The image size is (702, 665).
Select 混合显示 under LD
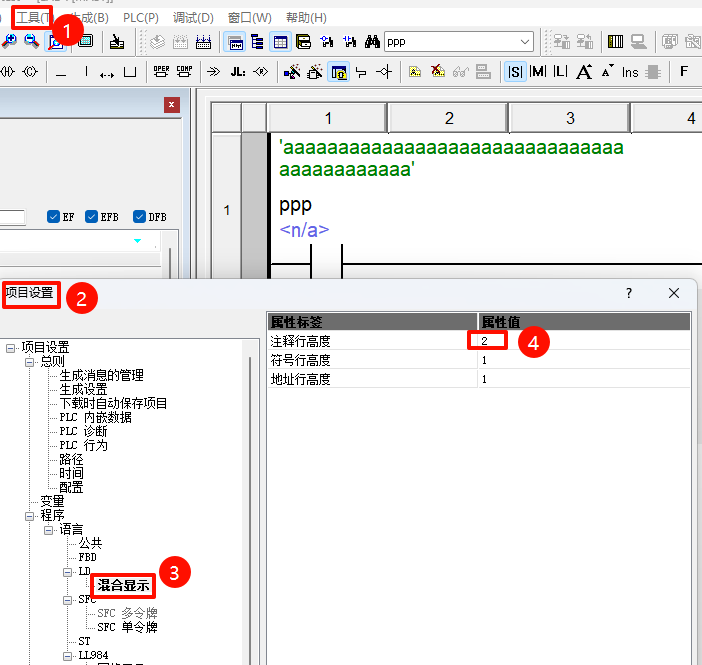click(x=124, y=585)
